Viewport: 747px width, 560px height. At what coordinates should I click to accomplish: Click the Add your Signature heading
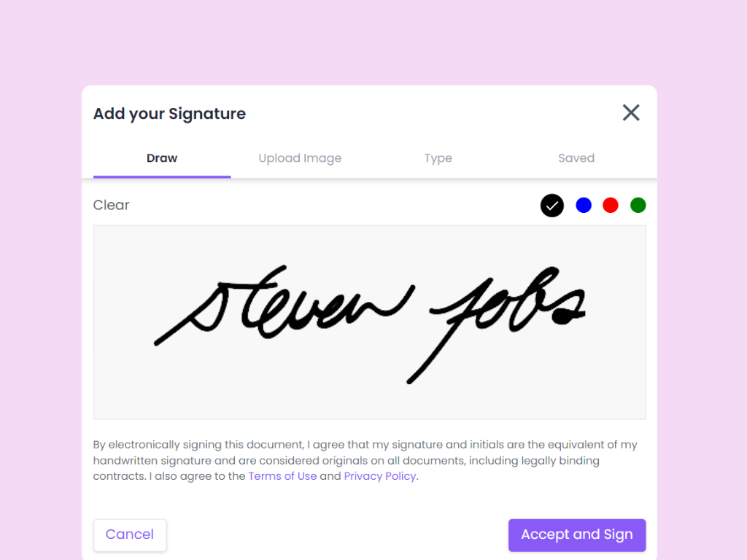pyautogui.click(x=169, y=114)
